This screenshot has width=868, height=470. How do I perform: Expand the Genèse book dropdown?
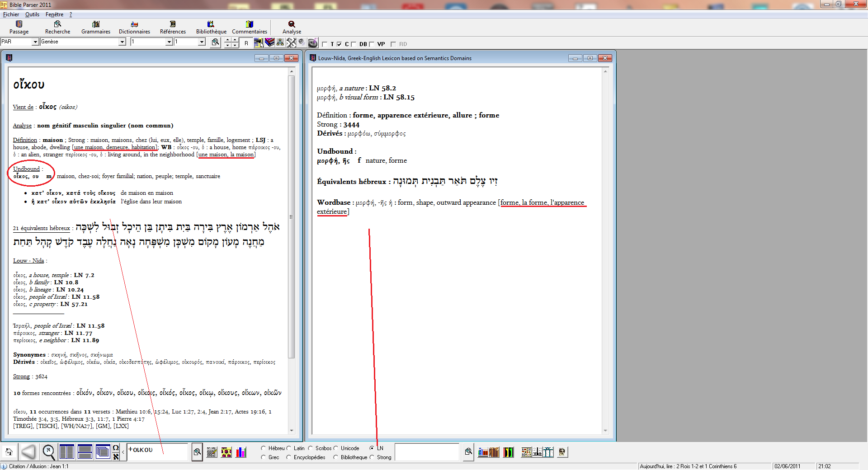click(122, 42)
